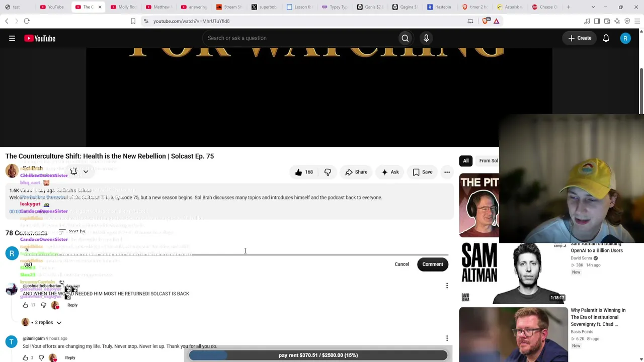Reply to joshuathebarbarian's comment
This screenshot has height=362, width=644.
[x=72, y=305]
